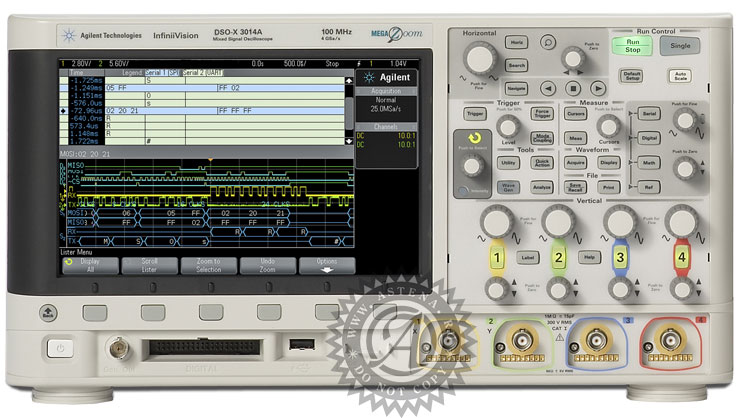The height and width of the screenshot is (418, 740).
Task: Toggle channel 1 yellow key
Action: click(x=497, y=258)
